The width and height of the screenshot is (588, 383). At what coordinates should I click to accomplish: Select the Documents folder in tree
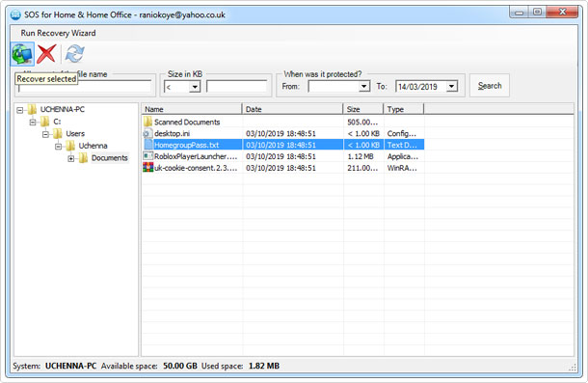[110, 158]
